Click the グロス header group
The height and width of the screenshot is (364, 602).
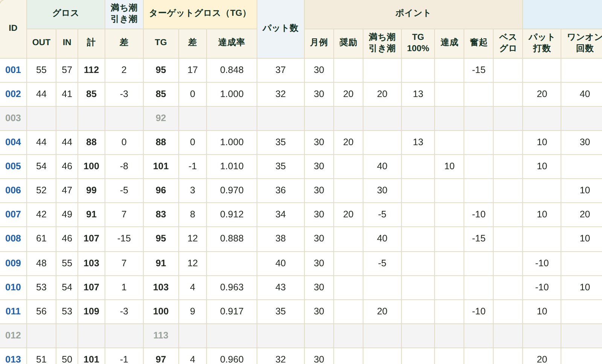point(66,14)
